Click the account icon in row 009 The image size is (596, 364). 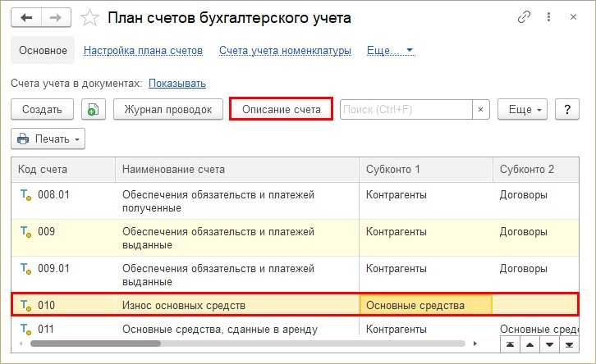25,231
